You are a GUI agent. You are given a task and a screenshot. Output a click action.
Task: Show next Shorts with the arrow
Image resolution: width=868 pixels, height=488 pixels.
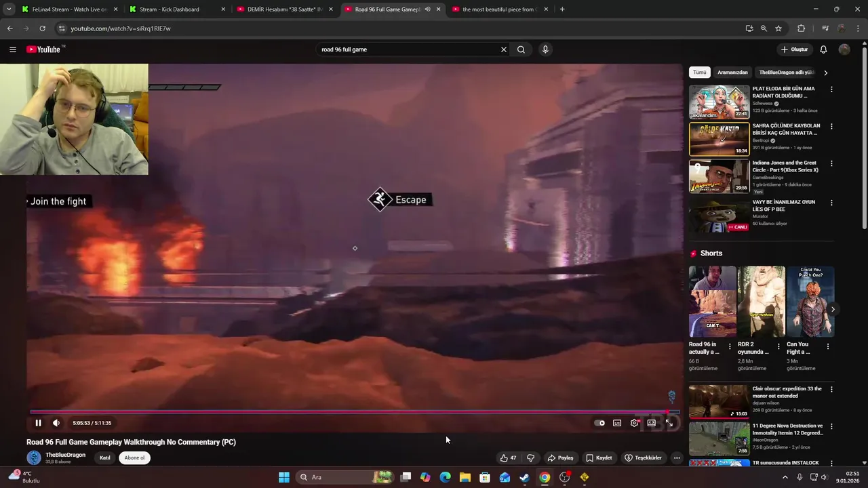(833, 309)
